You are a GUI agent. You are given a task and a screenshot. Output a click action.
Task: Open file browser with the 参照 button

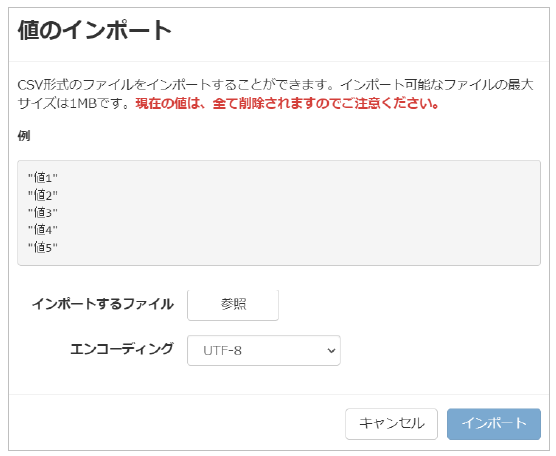pos(233,305)
